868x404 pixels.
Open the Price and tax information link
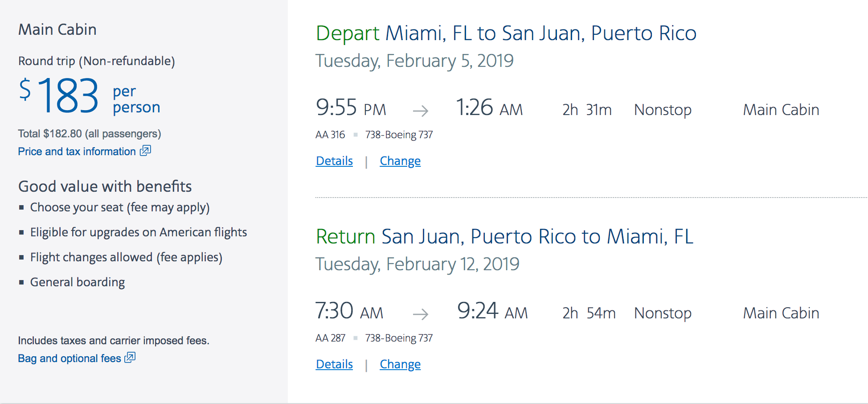(x=77, y=152)
